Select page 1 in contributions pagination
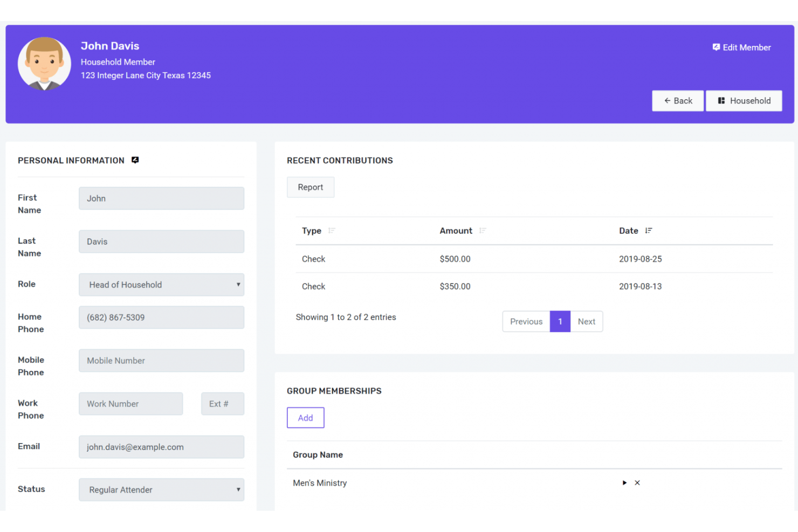 click(x=560, y=321)
